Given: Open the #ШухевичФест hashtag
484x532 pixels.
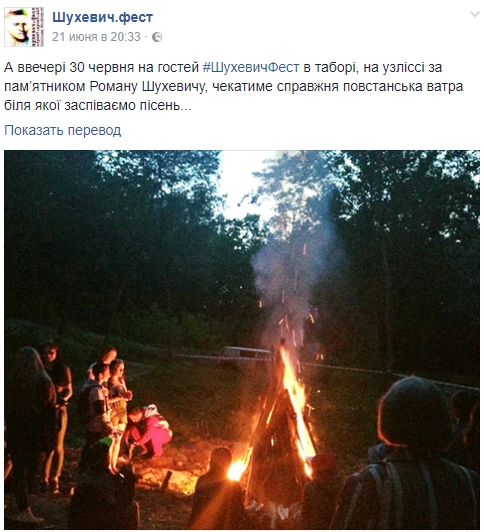Looking at the screenshot, I should [x=251, y=67].
